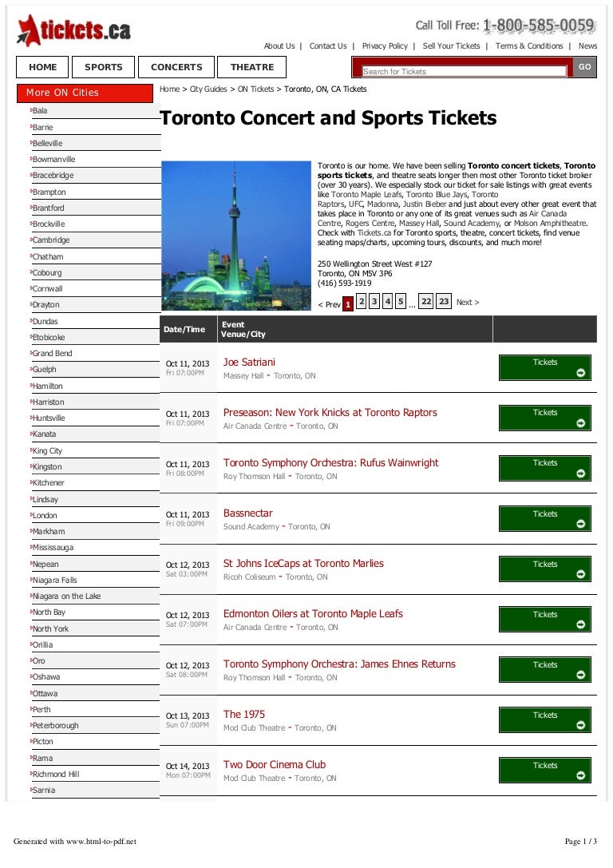613x868 pixels.
Task: Click the Prev page link
Action: tap(329, 304)
